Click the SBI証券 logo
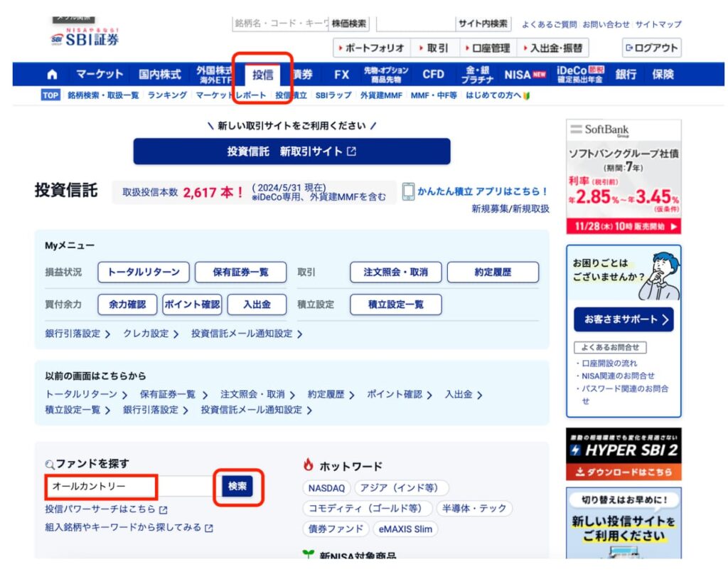 click(85, 37)
